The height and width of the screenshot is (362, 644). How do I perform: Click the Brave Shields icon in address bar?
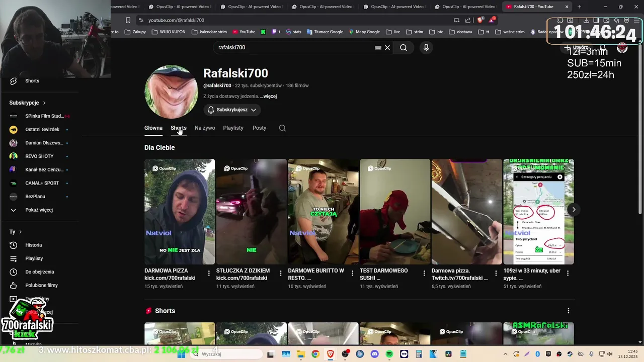click(480, 20)
